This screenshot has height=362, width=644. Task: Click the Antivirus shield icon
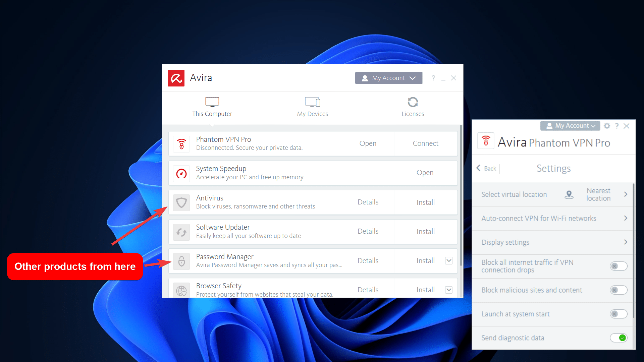coord(181,202)
